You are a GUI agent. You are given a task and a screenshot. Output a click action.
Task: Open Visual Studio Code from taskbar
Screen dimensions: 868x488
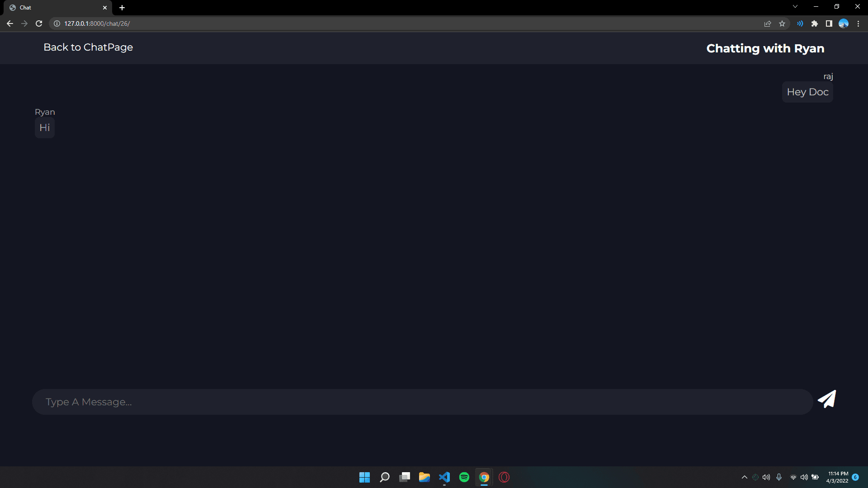pos(444,477)
